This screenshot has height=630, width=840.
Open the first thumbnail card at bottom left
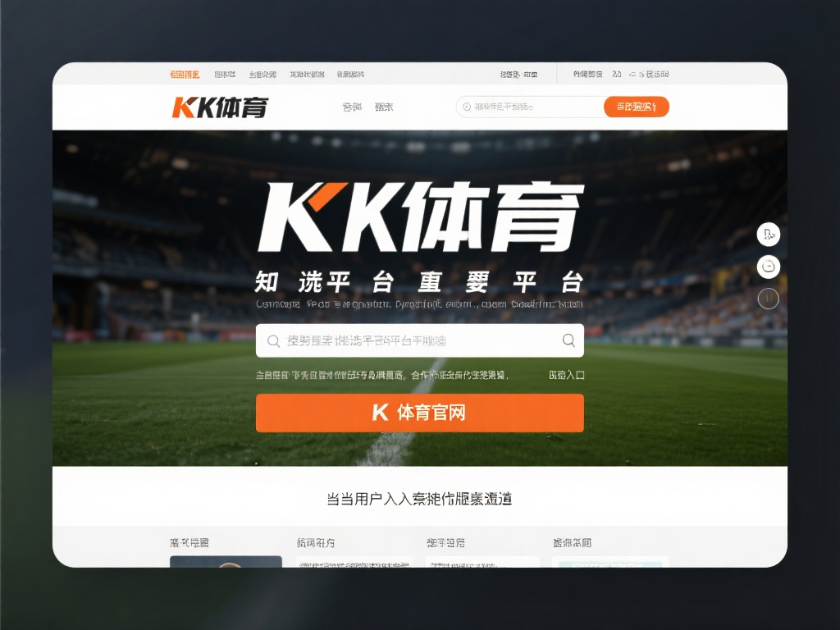[226, 561]
